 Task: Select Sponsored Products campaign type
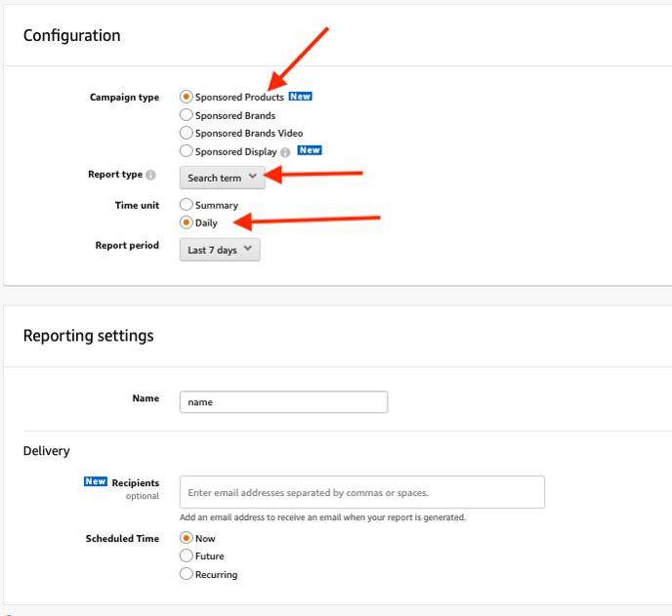coord(186,97)
